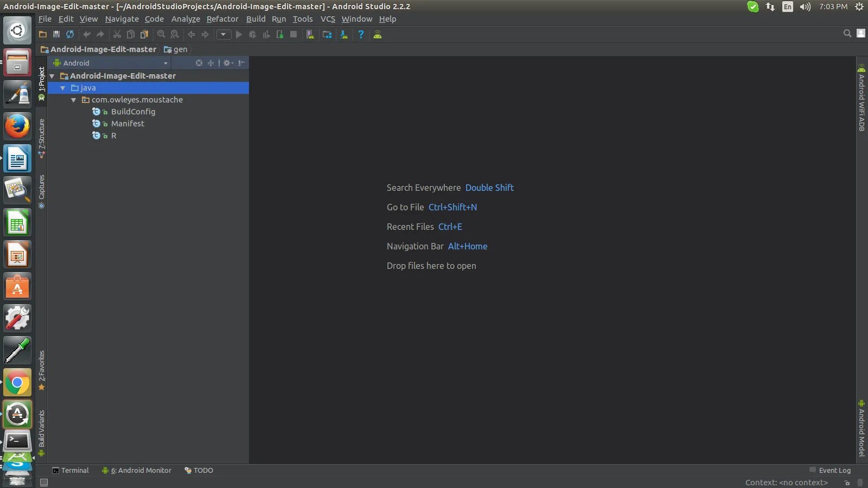The height and width of the screenshot is (488, 868).
Task: Open the Event Log
Action: coord(830,470)
